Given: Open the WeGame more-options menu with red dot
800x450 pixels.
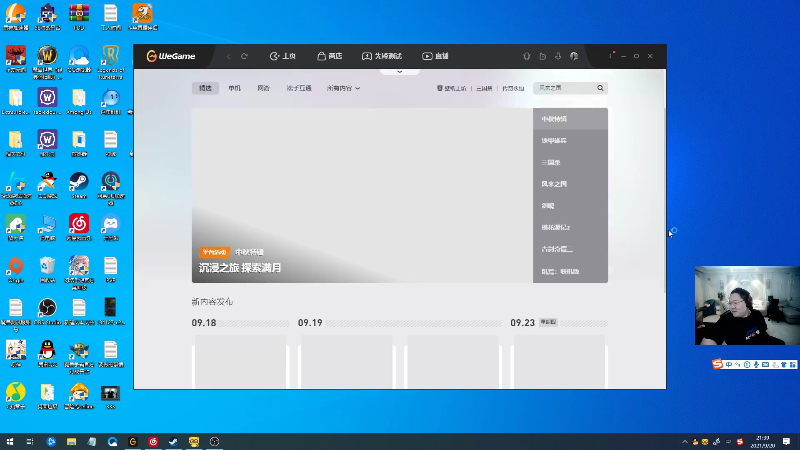Looking at the screenshot, I should pos(611,55).
